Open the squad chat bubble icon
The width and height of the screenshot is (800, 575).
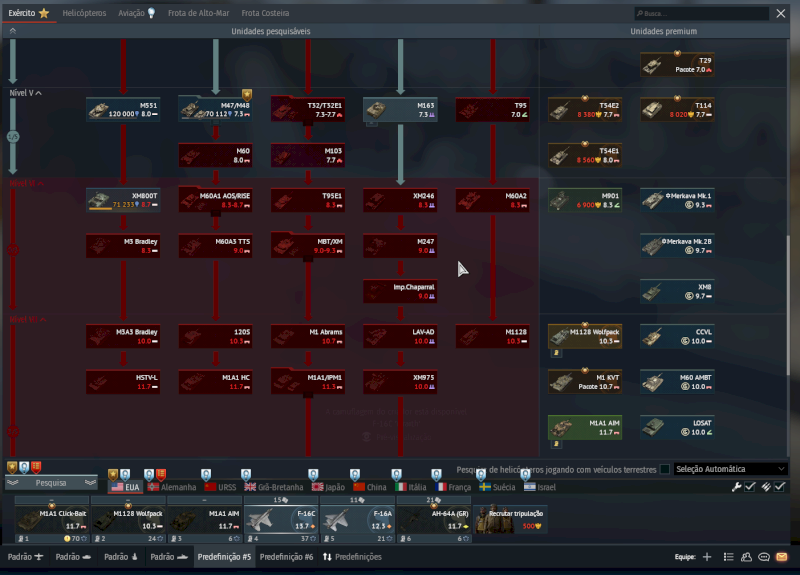click(x=764, y=557)
